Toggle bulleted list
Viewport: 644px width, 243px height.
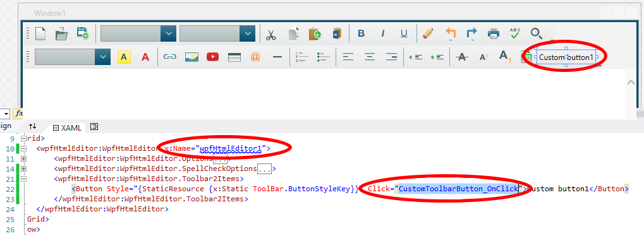tap(324, 57)
